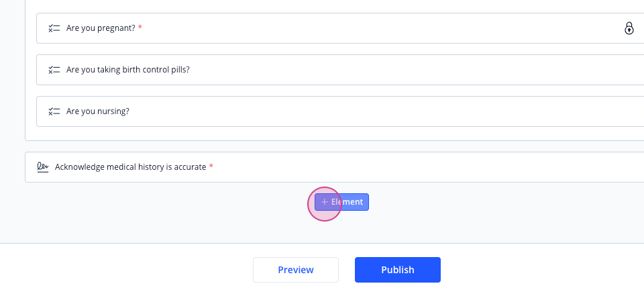This screenshot has width=644, height=296.
Task: Click the lock icon on the pregnant question
Action: click(629, 28)
